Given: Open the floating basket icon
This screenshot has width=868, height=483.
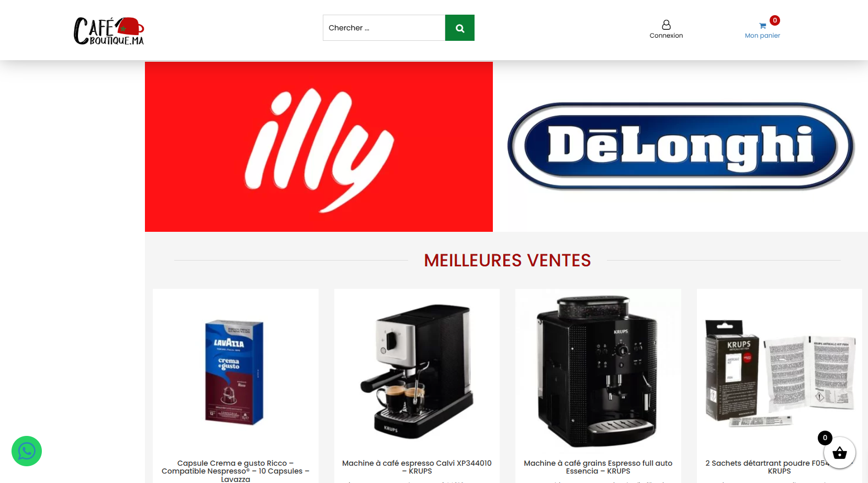Looking at the screenshot, I should tap(840, 453).
